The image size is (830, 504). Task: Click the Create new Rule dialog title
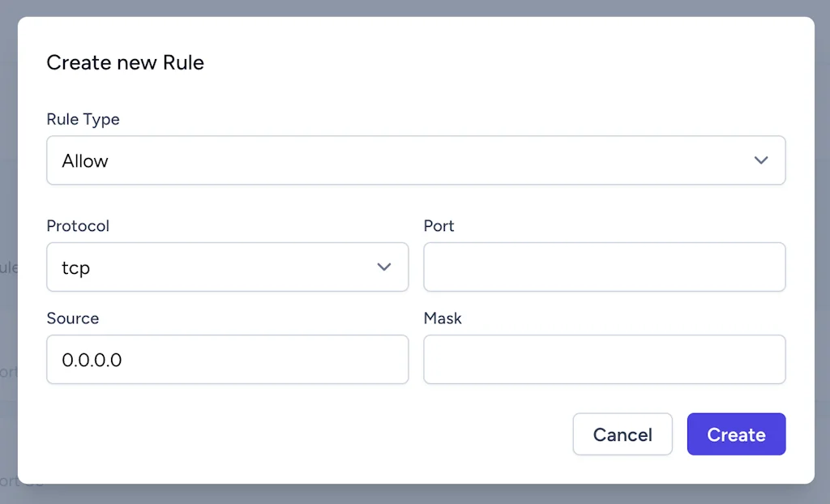(x=125, y=62)
